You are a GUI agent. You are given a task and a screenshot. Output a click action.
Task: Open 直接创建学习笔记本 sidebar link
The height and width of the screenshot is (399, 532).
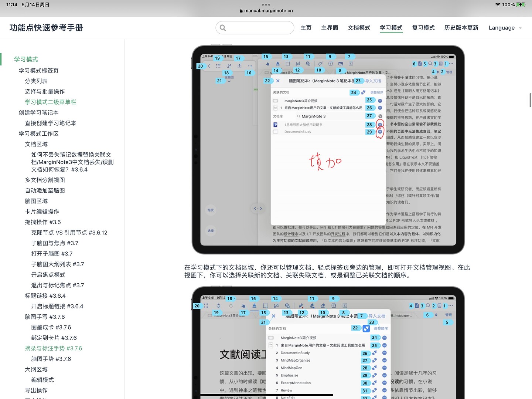click(51, 123)
